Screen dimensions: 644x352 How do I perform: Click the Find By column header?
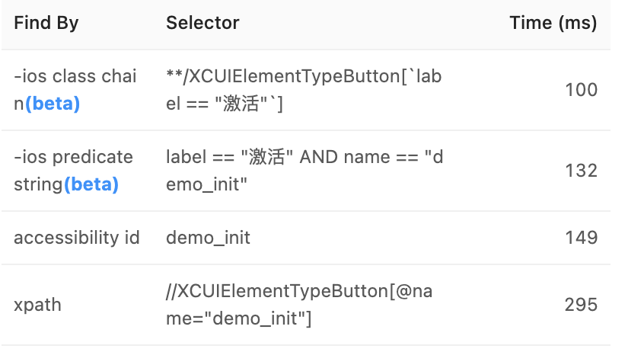point(46,23)
